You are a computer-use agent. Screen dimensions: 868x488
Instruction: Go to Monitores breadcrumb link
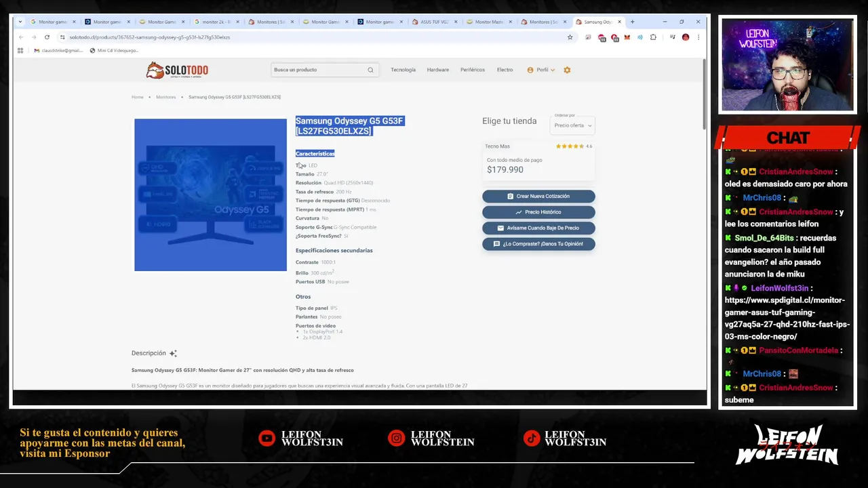click(x=166, y=97)
